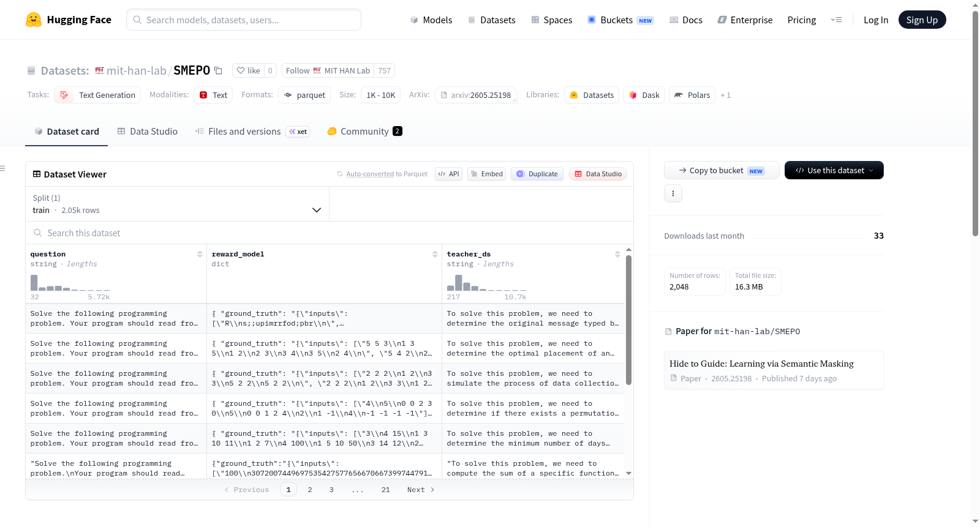This screenshot has width=980, height=527.
Task: Click the Hugging Face logo icon
Action: coord(34,20)
